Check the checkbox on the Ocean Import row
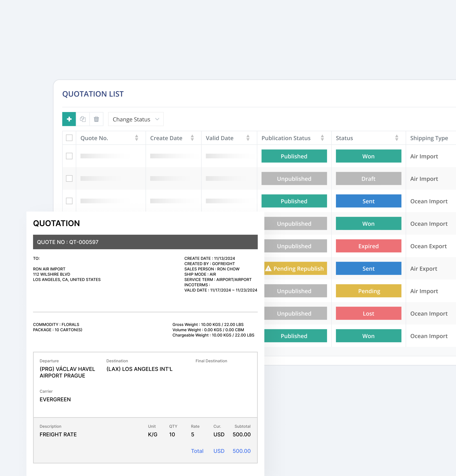Viewport: 456px width, 476px height. pyautogui.click(x=69, y=201)
